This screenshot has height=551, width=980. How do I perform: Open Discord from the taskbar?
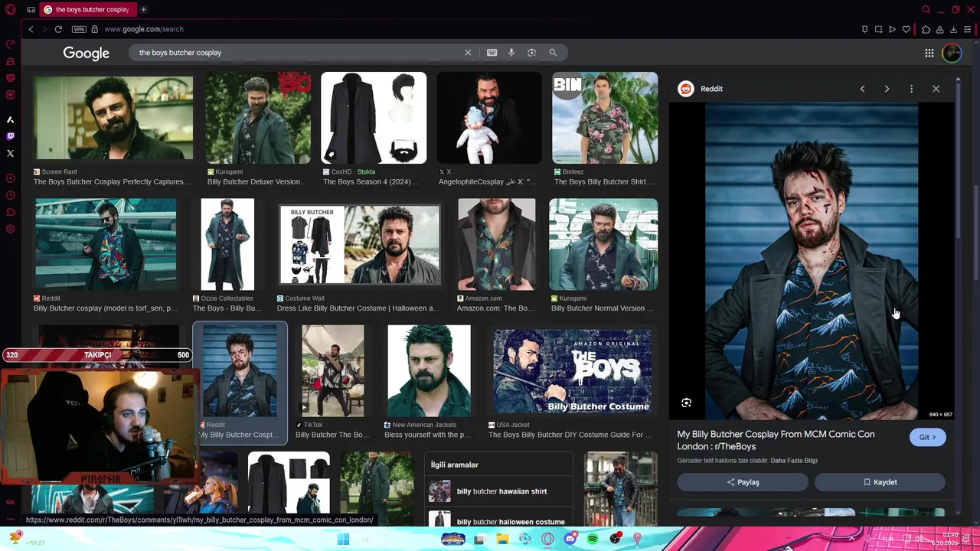click(570, 540)
